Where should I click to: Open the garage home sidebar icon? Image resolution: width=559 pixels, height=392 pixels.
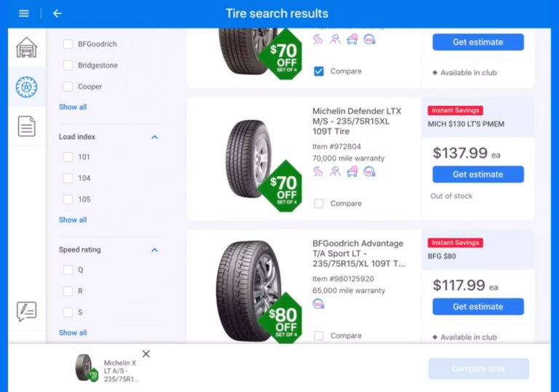(x=27, y=47)
